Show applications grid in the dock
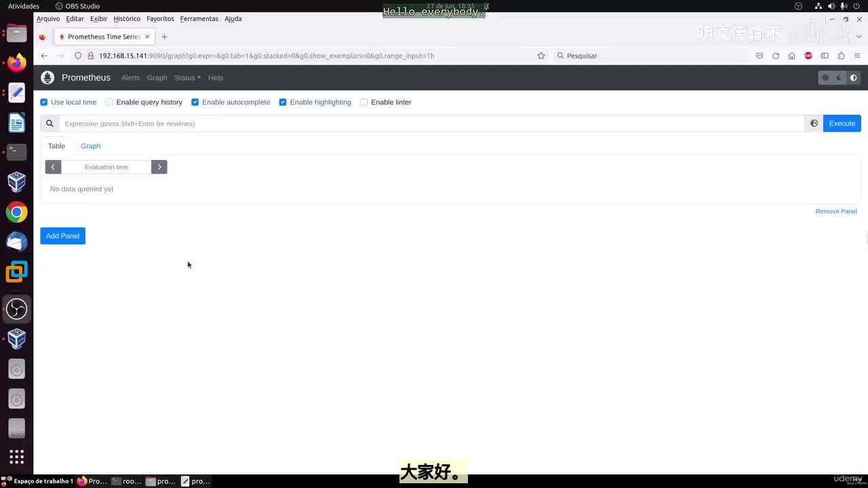868x488 pixels. coord(16,457)
